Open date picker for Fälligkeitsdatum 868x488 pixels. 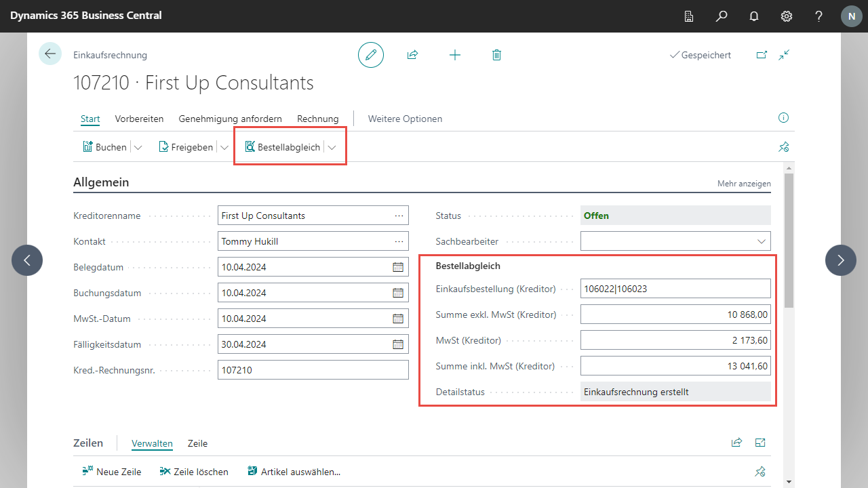point(398,344)
